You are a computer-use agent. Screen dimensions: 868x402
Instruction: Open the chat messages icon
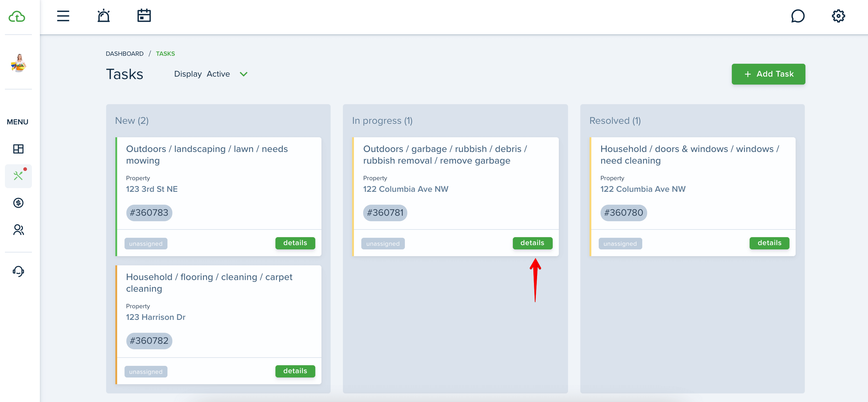(x=797, y=16)
